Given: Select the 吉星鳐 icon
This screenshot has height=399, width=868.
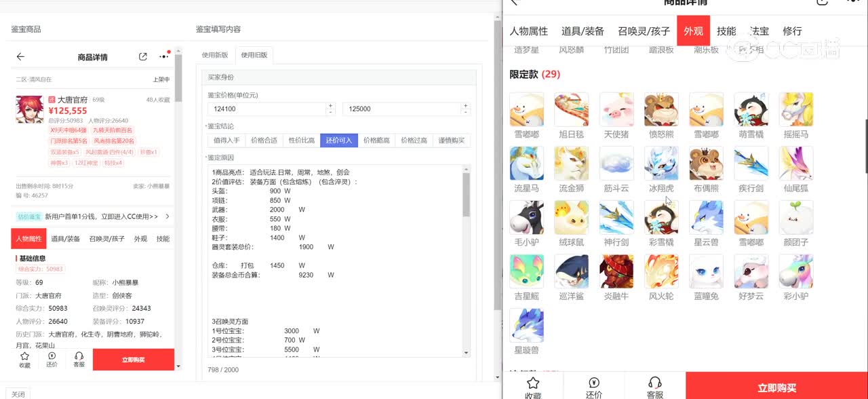Looking at the screenshot, I should tap(527, 271).
